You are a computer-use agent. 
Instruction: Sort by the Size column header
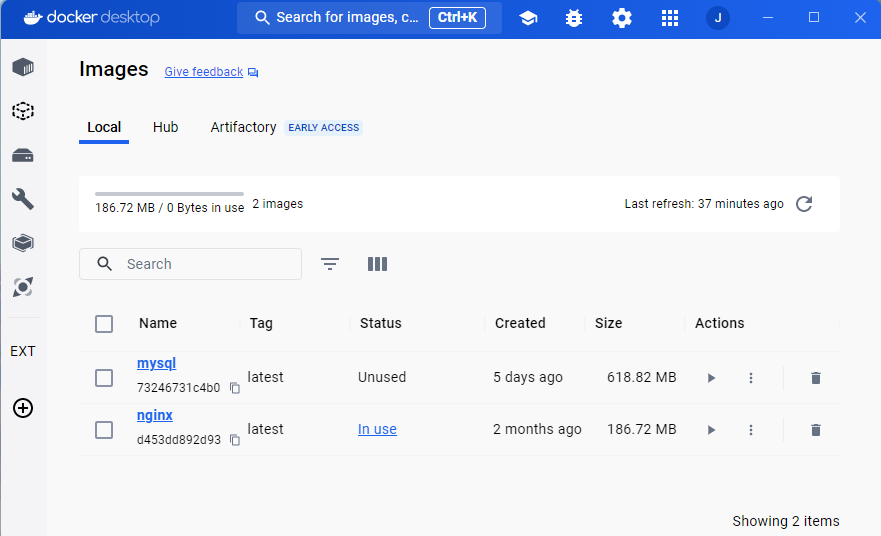[x=608, y=323]
